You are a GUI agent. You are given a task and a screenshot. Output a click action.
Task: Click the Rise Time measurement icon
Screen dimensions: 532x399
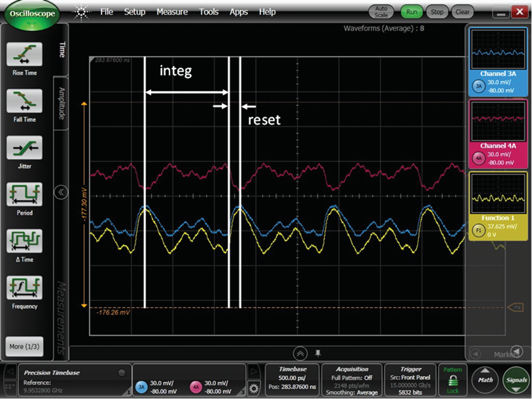25,54
